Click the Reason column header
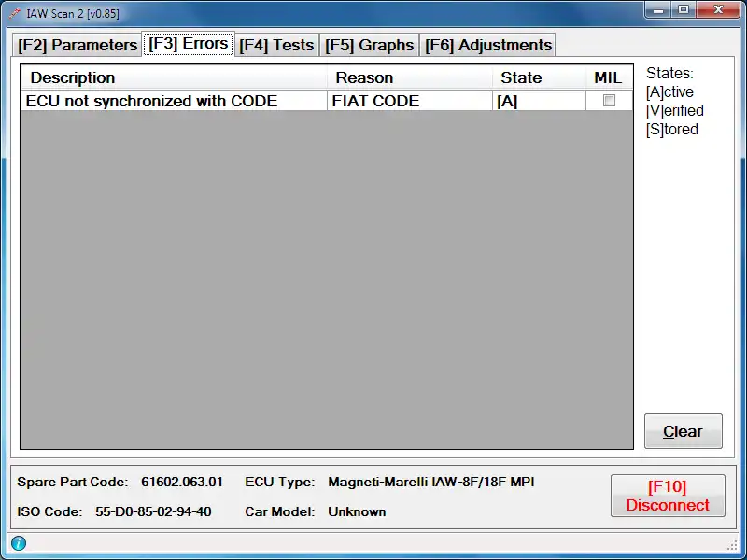Screen dimensions: 747x560 pos(410,77)
